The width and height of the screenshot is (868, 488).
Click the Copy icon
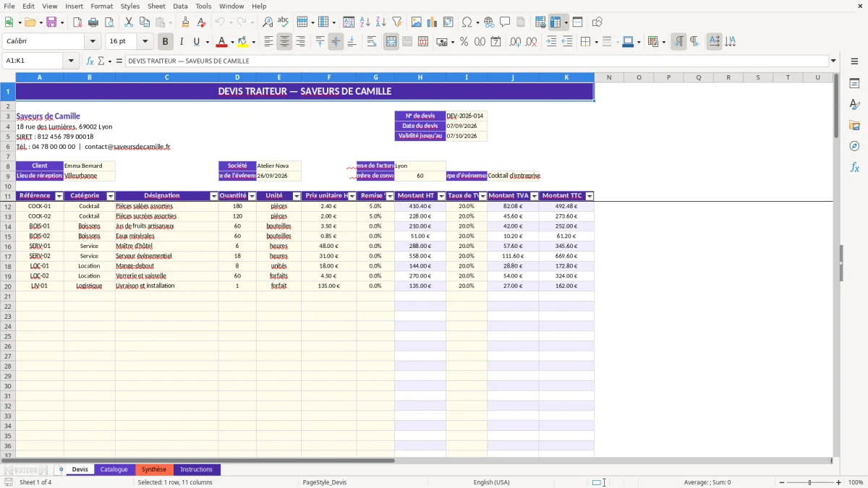144,22
